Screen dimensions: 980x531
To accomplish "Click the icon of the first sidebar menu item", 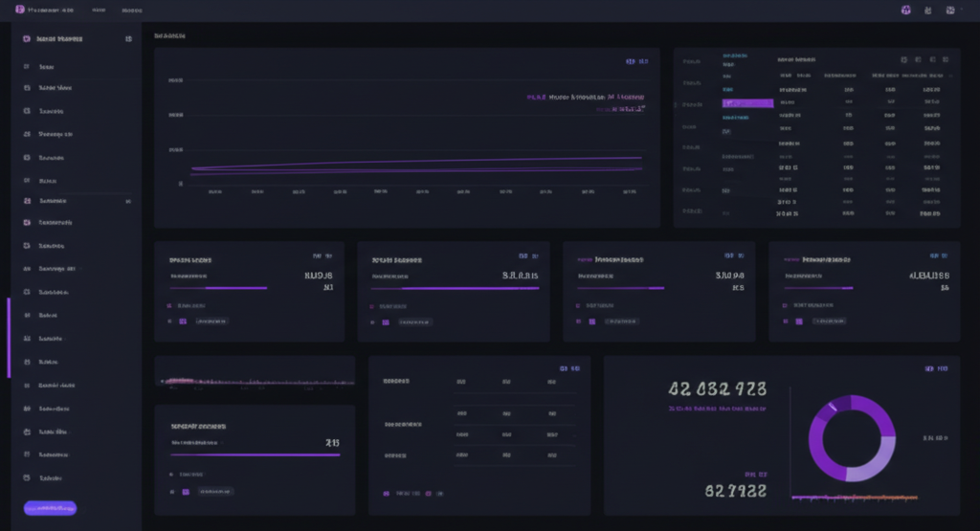I will point(27,67).
